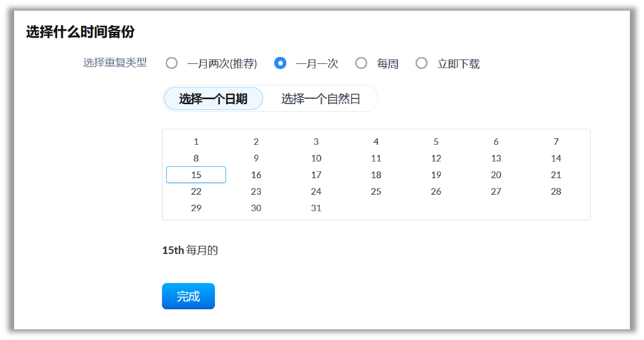Choose the 每周 repeat type
The width and height of the screenshot is (644, 340).
[361, 63]
